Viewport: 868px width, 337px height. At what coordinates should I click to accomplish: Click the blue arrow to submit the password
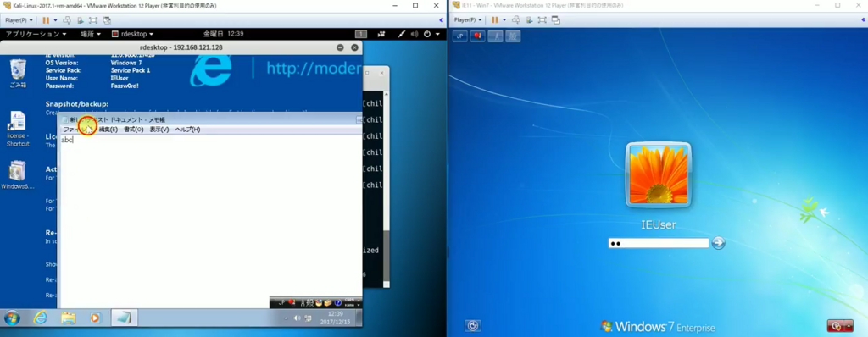(718, 243)
